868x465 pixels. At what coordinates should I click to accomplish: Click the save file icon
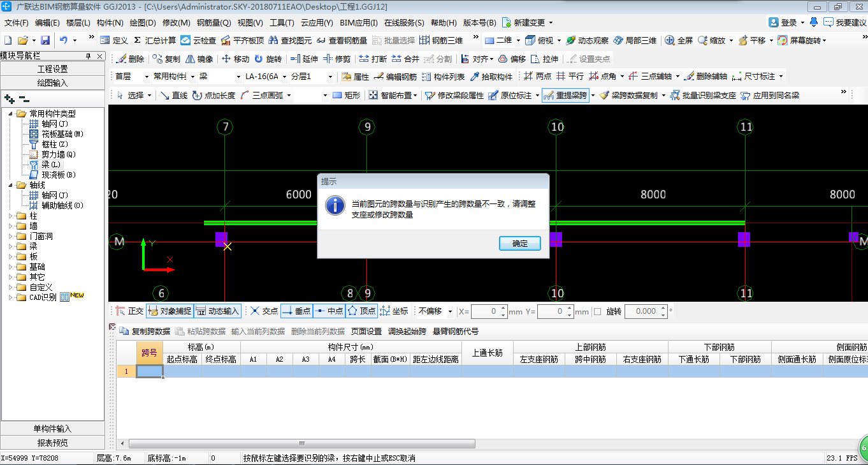coord(45,40)
